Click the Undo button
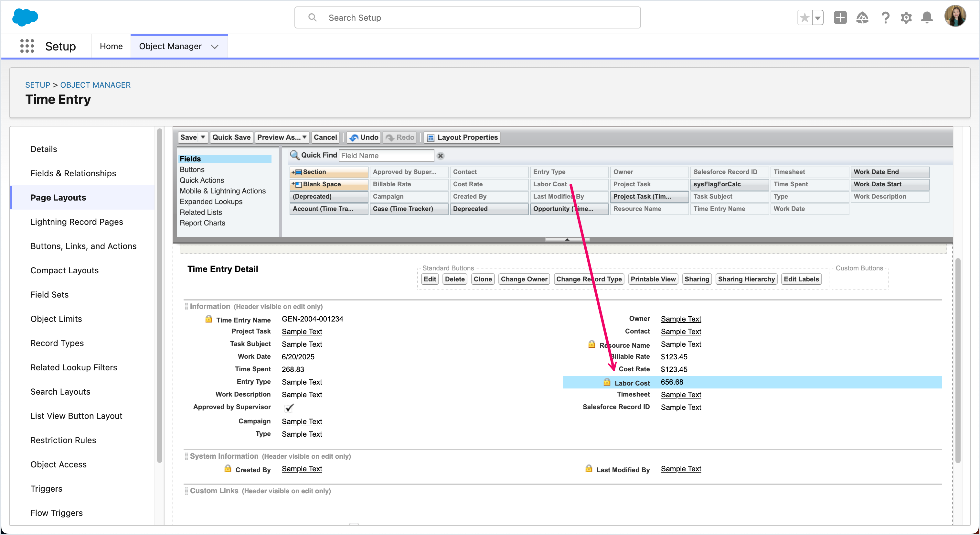The image size is (980, 535). [364, 137]
